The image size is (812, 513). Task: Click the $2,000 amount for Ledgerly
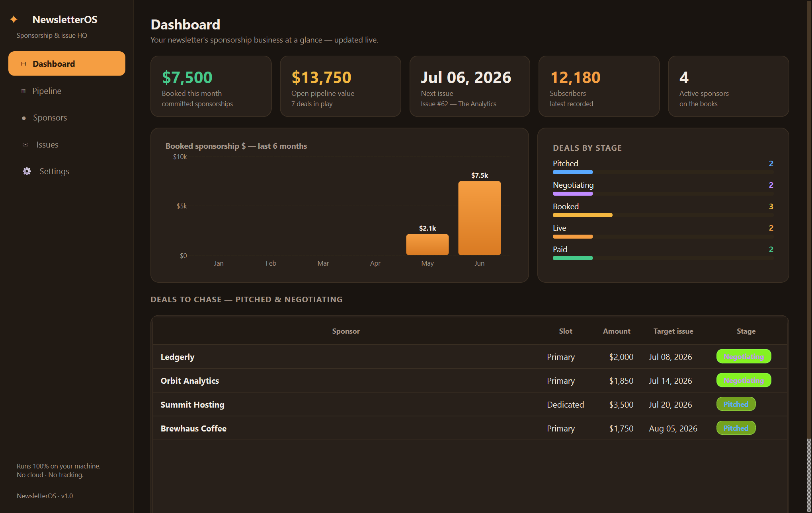pyautogui.click(x=621, y=357)
